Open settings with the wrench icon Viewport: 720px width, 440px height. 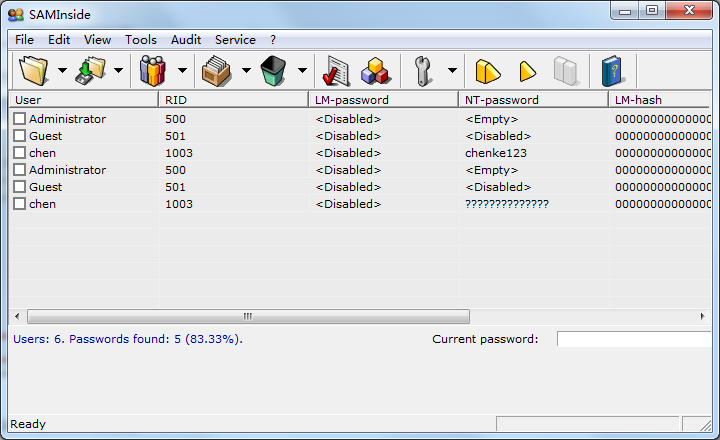click(422, 71)
